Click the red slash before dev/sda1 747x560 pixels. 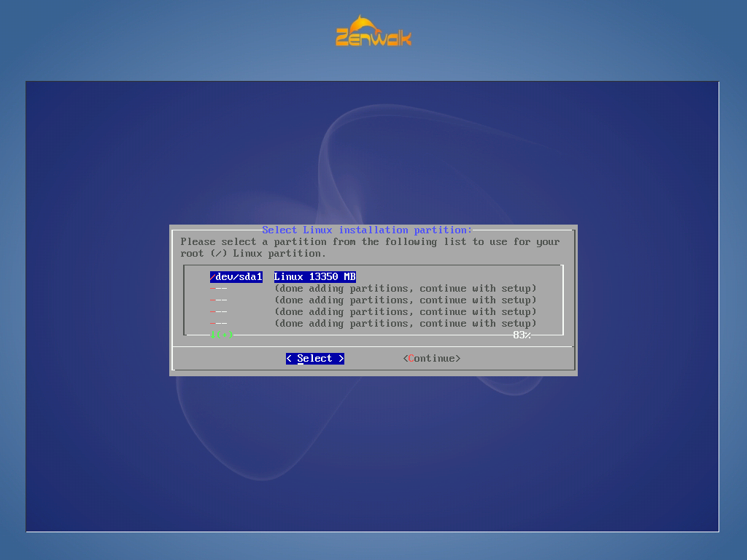pos(213,277)
